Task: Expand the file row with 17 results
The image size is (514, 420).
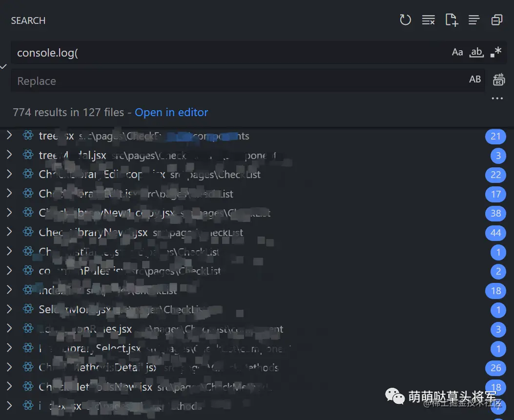Action: [9, 193]
